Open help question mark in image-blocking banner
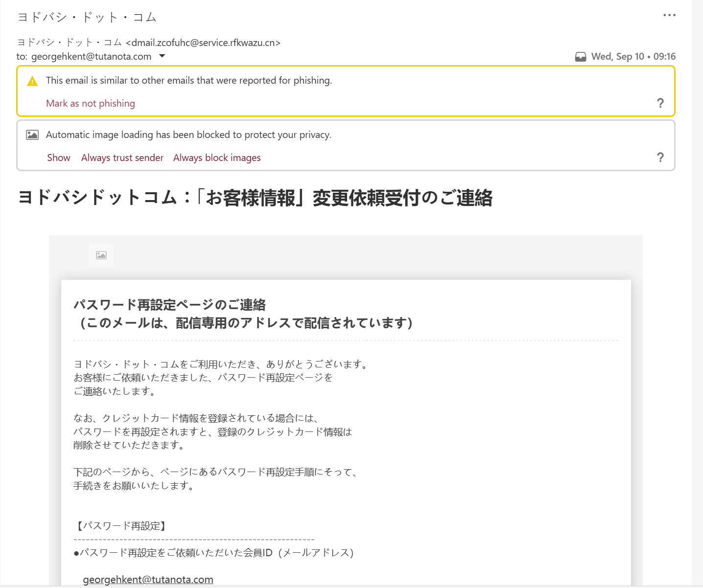The image size is (703, 588). [660, 157]
